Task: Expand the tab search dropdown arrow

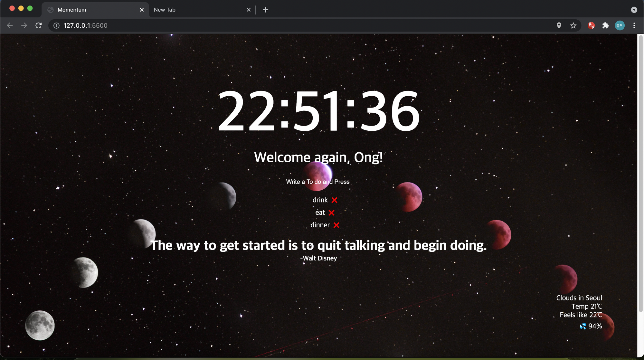Action: [x=634, y=10]
